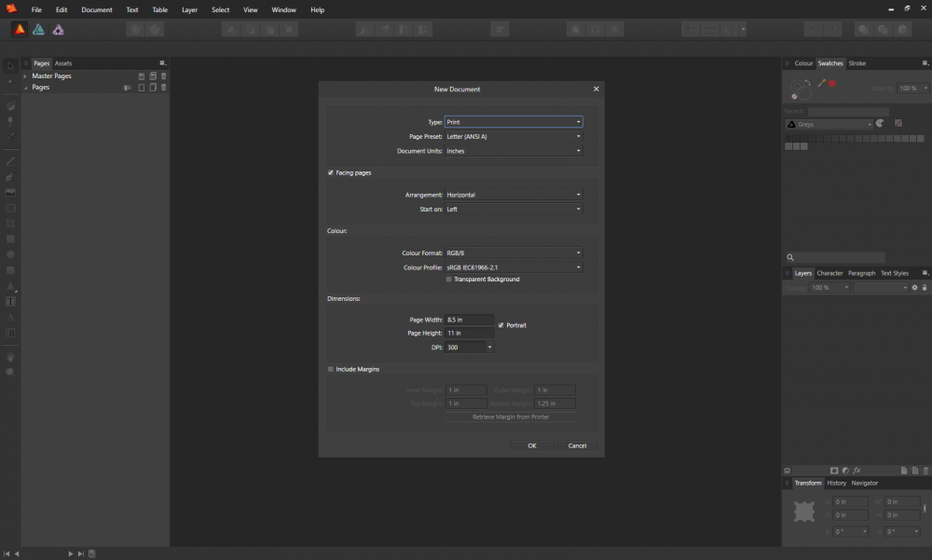Viewport: 932px width, 560px height.
Task: Click into the Page Width field
Action: (x=469, y=320)
